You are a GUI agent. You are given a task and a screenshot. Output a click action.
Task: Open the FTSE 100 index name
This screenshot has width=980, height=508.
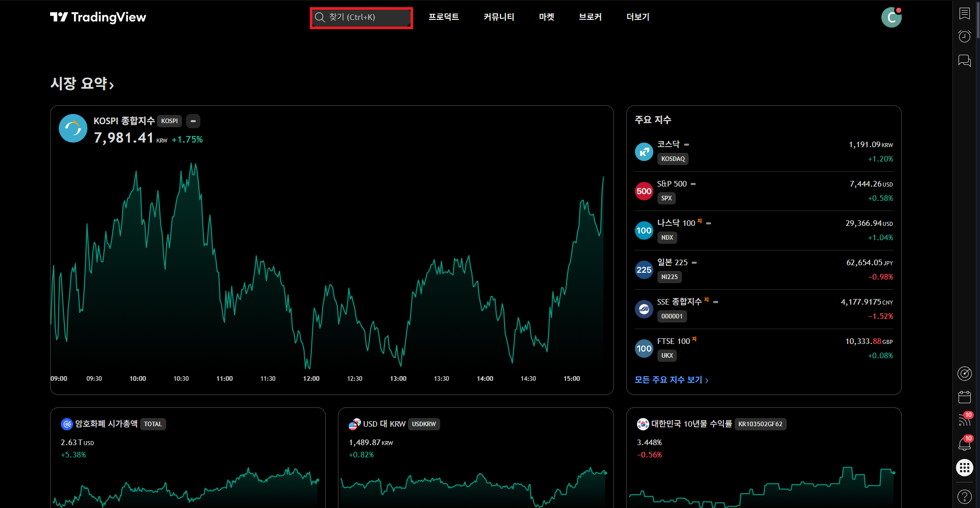673,341
